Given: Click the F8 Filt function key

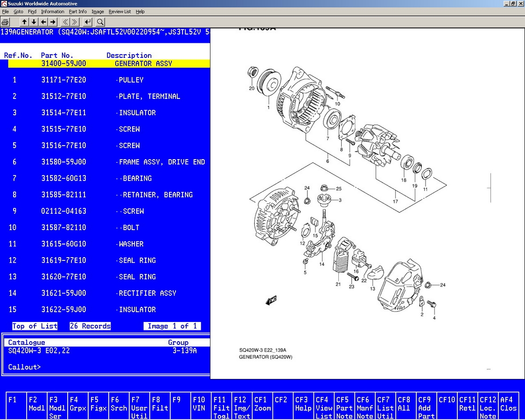Looking at the screenshot, I should [x=160, y=406].
